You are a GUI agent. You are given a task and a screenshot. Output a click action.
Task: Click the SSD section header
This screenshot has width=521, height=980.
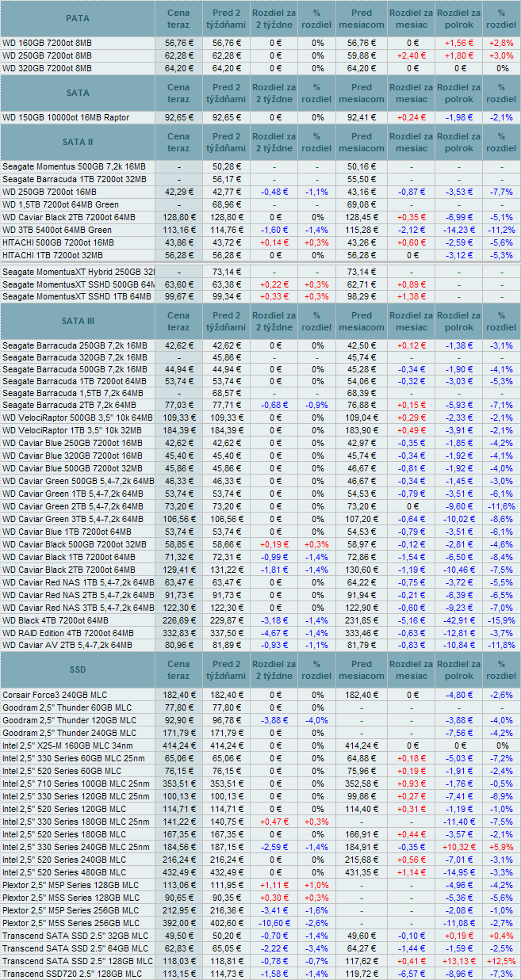pos(78,669)
